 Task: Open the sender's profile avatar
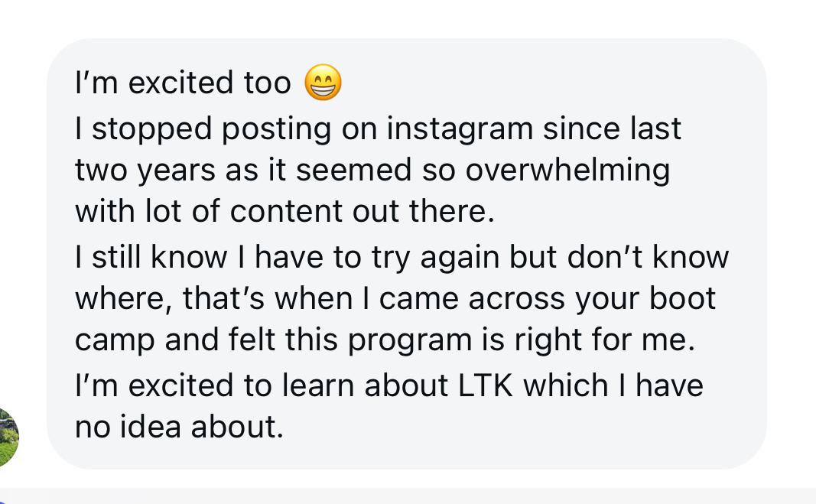click(x=8, y=438)
